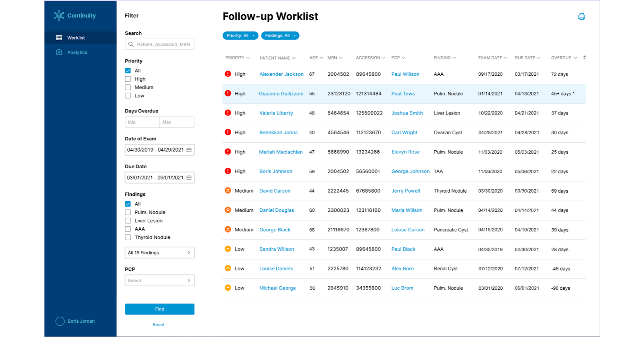This screenshot has width=644, height=337.
Task: Click high priority icon for Boris Johnson
Action: [x=228, y=171]
